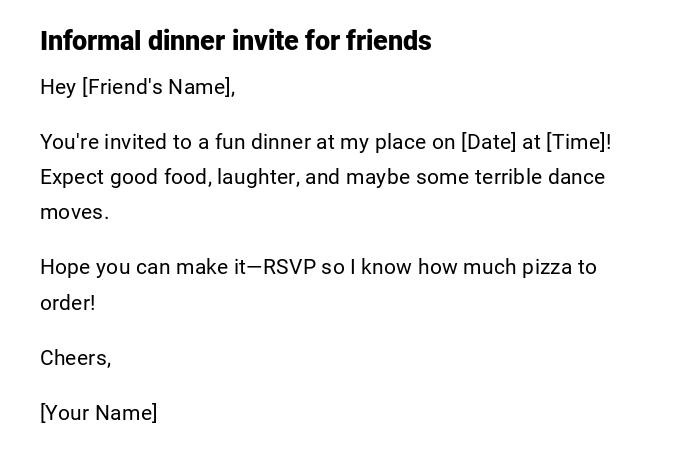This screenshot has height=475, width=700.
Task: Click the word "Hey" in the greeting
Action: [x=58, y=87]
